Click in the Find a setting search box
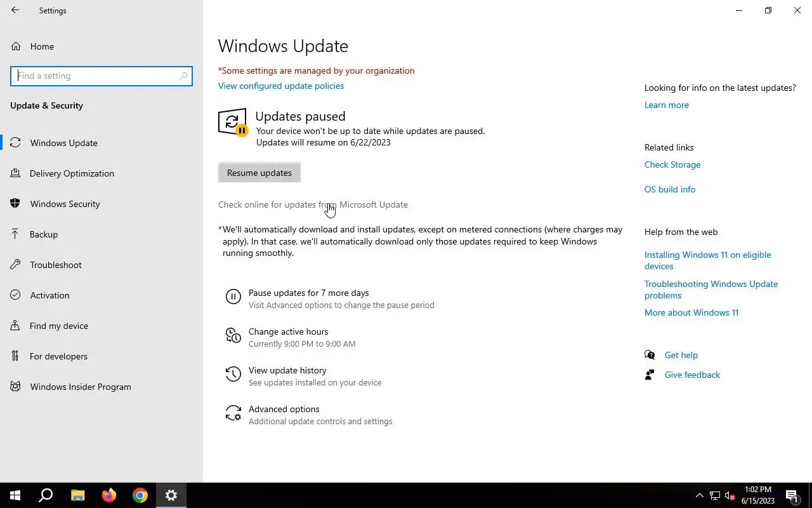Viewport: 812px width, 508px height. pyautogui.click(x=101, y=76)
